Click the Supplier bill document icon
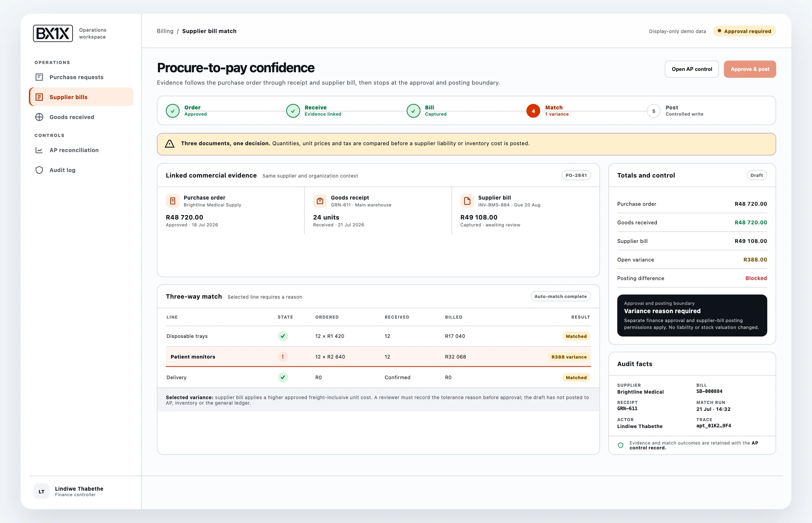This screenshot has width=812, height=523. [467, 201]
